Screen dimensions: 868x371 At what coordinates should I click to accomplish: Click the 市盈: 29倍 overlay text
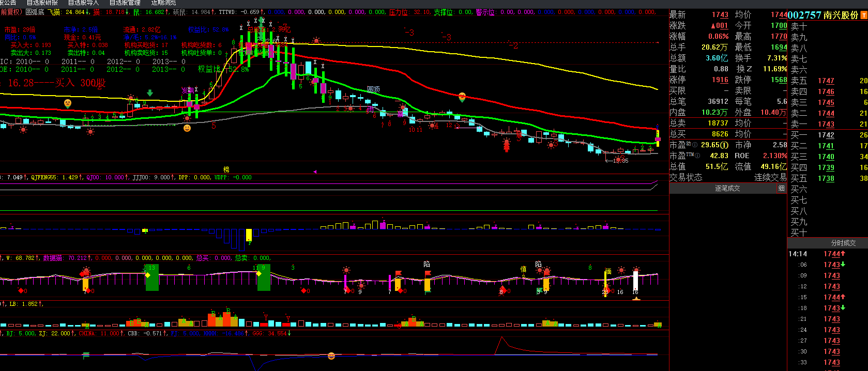pos(20,29)
